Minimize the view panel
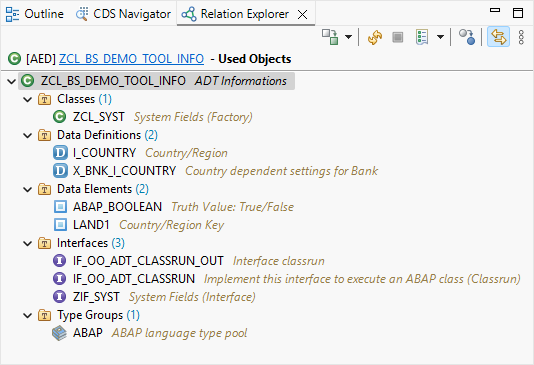This screenshot has width=534, height=365. coord(495,10)
